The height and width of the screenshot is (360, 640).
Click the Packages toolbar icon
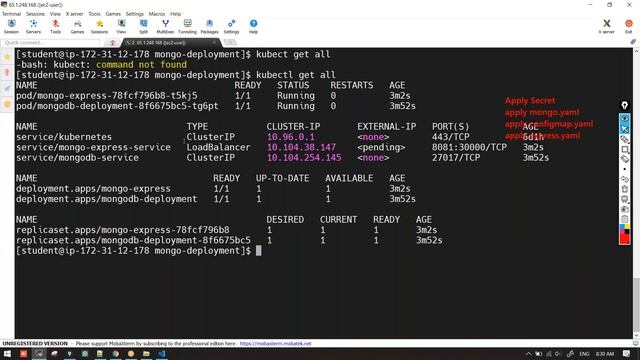209,27
